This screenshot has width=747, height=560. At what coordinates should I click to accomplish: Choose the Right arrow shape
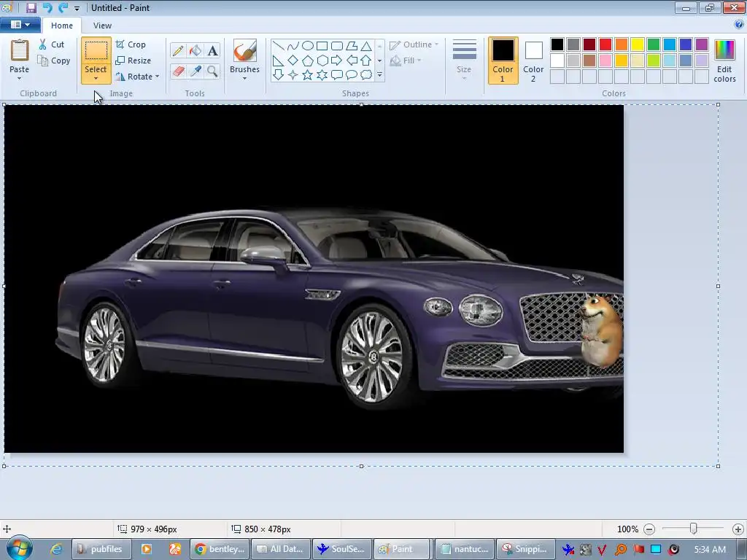(337, 61)
